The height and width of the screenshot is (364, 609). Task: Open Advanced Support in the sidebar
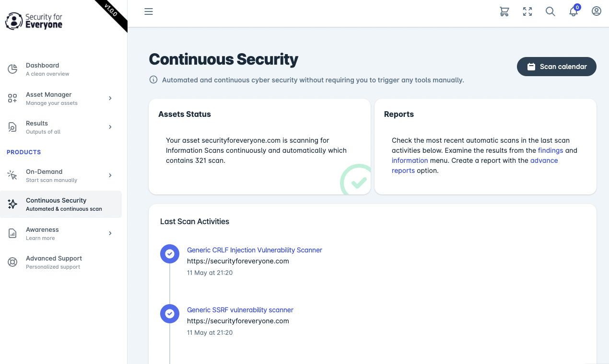point(61,262)
